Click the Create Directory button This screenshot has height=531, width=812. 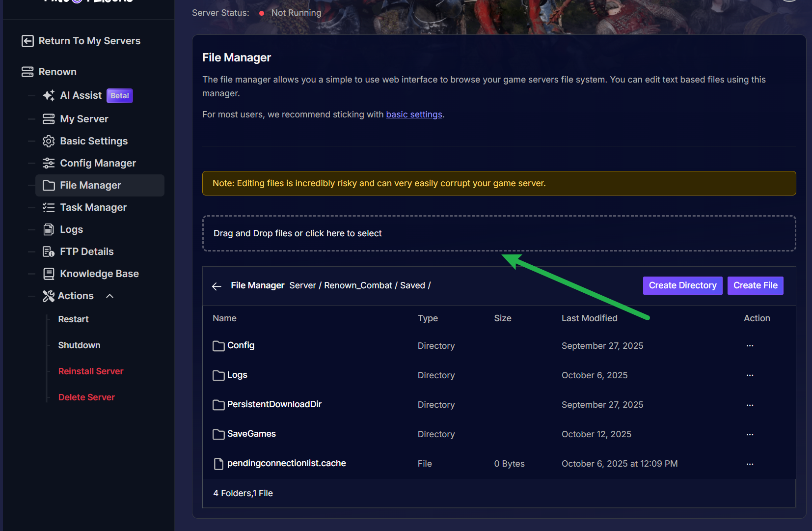pos(682,285)
